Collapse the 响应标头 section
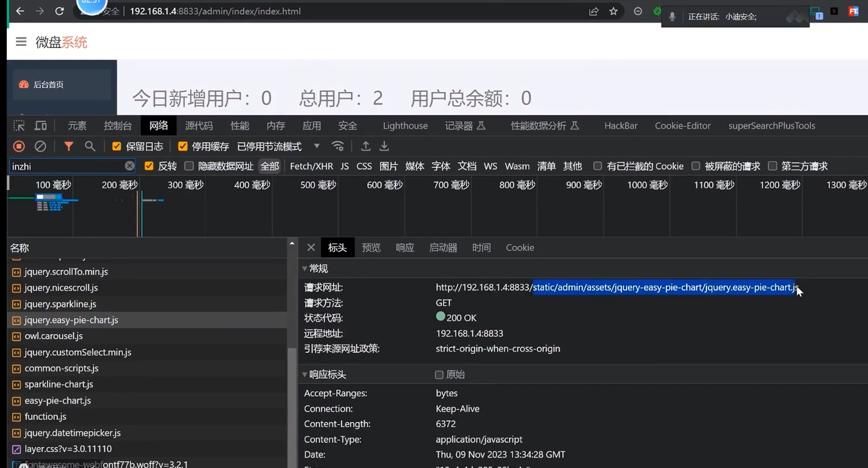 [304, 375]
